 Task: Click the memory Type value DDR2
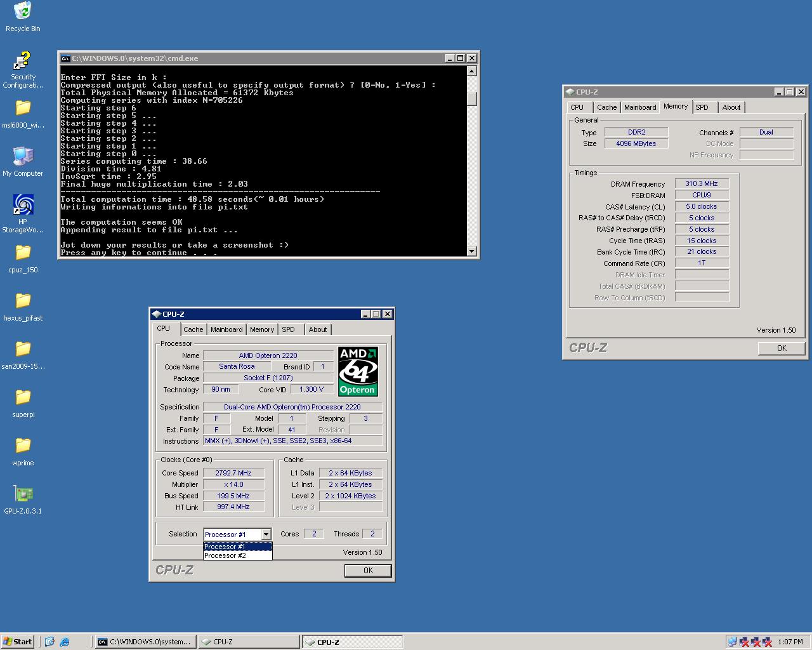(636, 132)
